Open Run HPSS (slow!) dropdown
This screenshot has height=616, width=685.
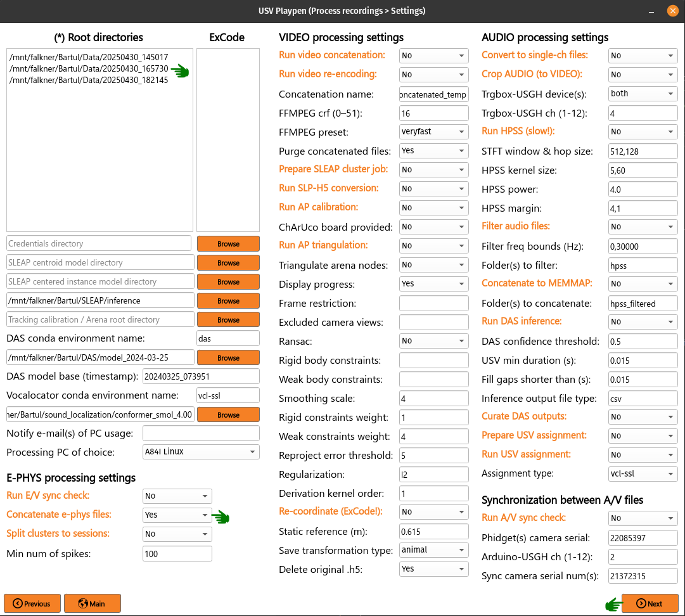coord(643,131)
